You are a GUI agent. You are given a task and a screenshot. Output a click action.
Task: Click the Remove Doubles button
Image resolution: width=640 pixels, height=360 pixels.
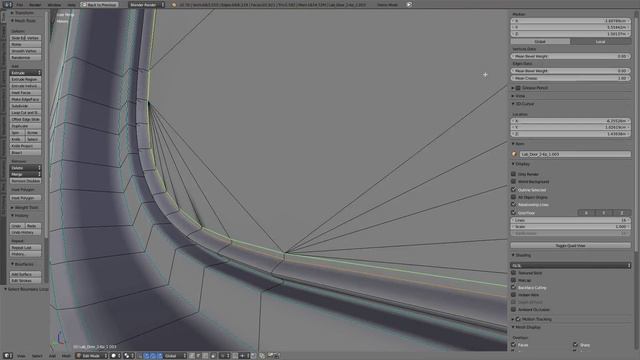click(x=26, y=180)
